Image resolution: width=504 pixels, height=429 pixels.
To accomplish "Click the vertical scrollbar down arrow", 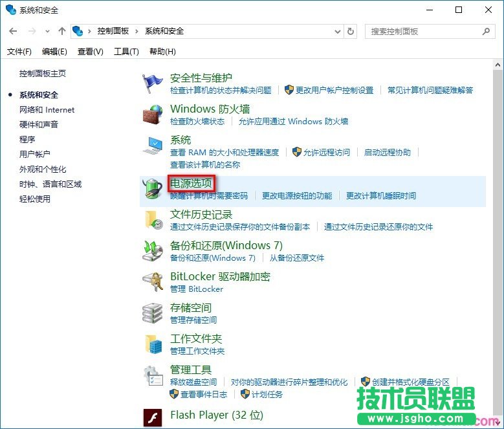I will click(x=497, y=424).
